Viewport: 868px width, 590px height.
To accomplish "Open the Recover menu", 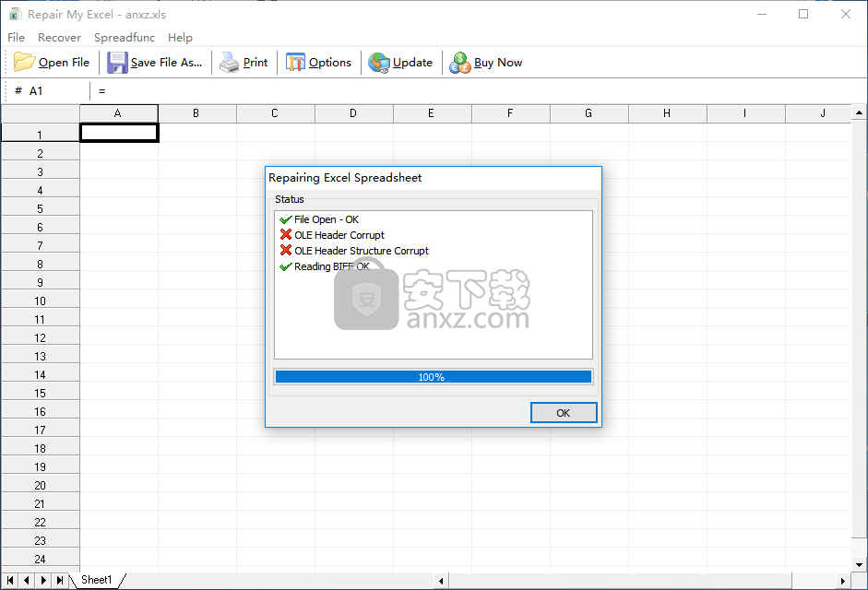I will 59,37.
